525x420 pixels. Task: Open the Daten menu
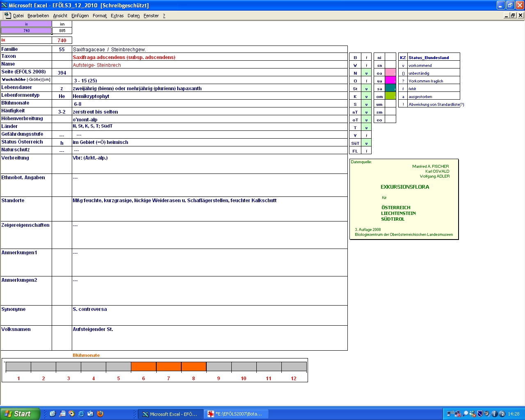click(x=134, y=16)
